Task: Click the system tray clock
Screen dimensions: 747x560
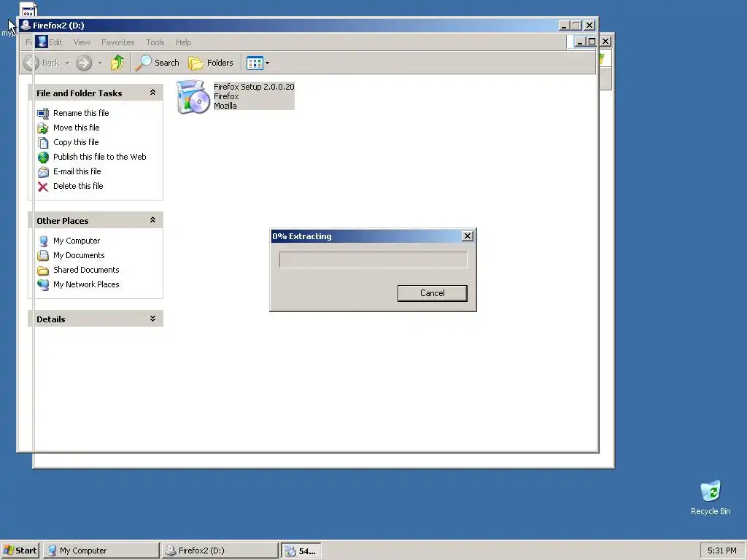Action: click(x=721, y=551)
